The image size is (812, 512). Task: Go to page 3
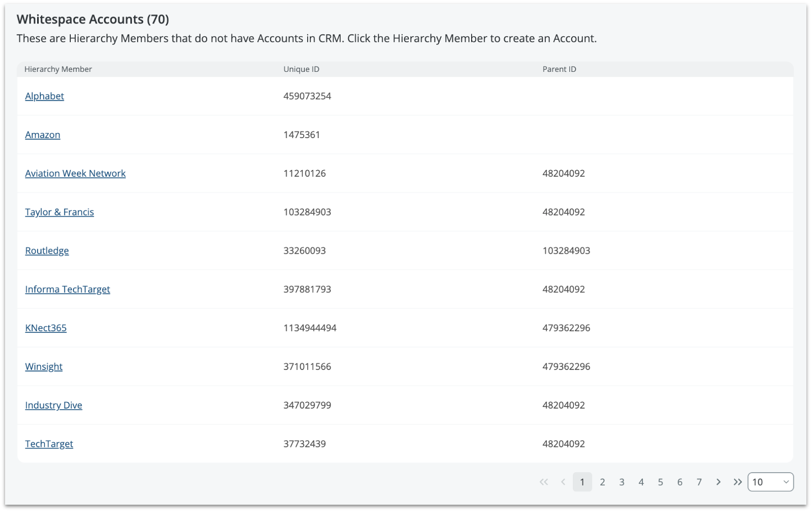(x=622, y=482)
